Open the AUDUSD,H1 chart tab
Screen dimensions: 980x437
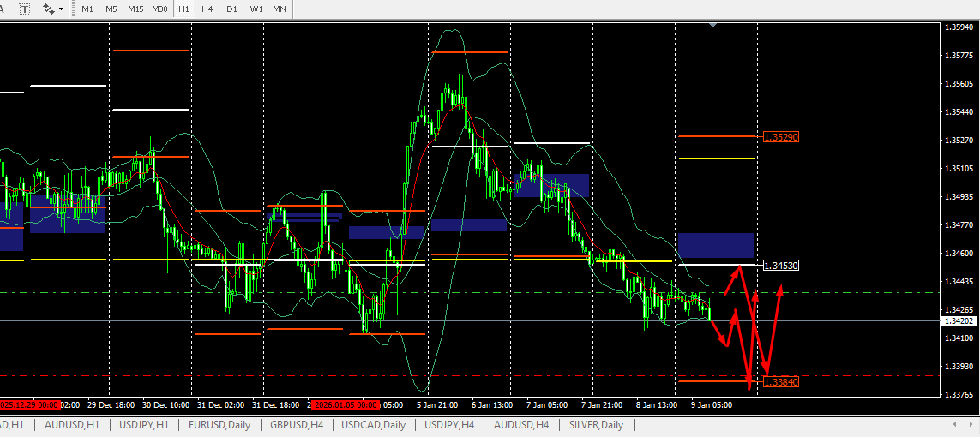click(x=72, y=425)
